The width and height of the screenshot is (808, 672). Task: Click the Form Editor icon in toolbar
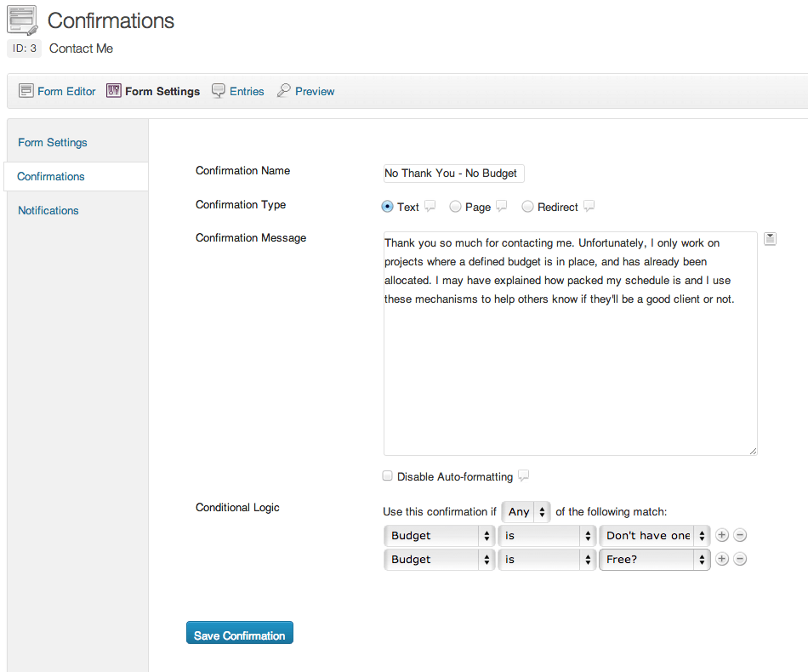click(26, 91)
